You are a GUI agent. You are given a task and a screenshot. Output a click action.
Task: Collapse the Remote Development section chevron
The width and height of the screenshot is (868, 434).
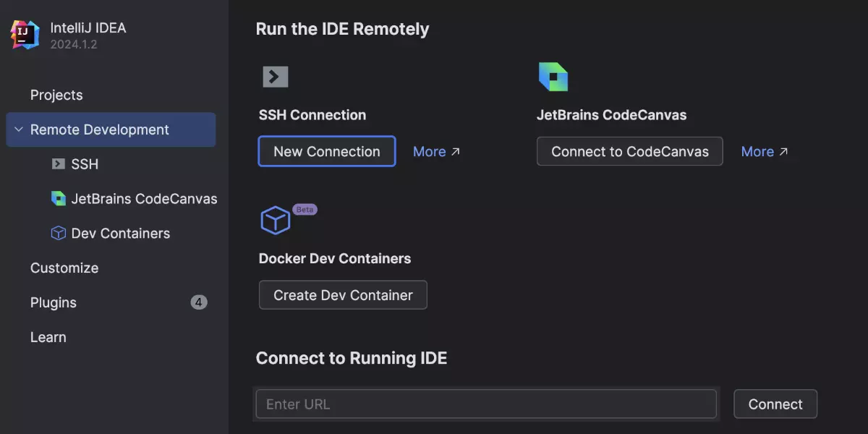19,130
